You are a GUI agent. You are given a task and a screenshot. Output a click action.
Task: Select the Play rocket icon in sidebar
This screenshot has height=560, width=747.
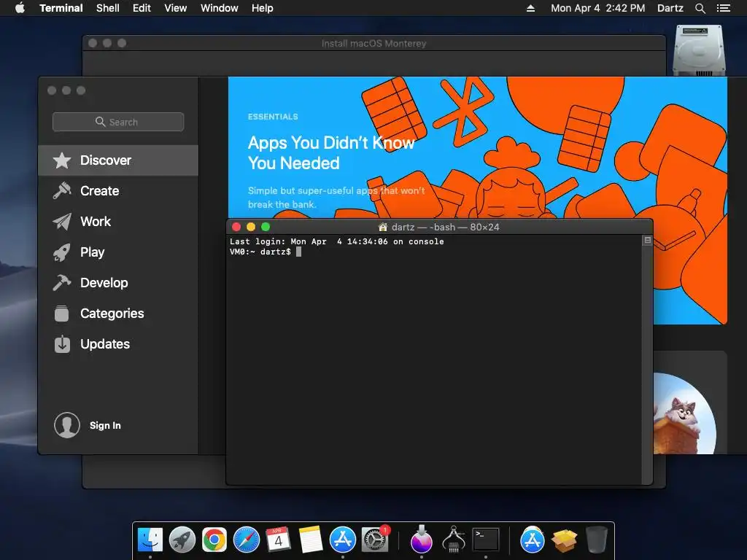[62, 252]
